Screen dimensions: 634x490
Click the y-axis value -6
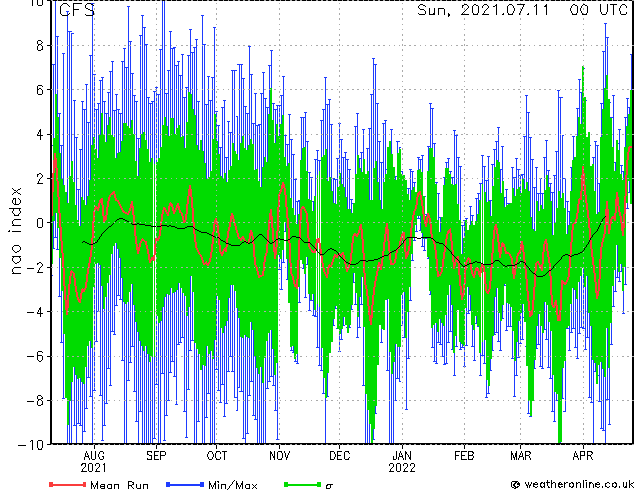(x=35, y=356)
